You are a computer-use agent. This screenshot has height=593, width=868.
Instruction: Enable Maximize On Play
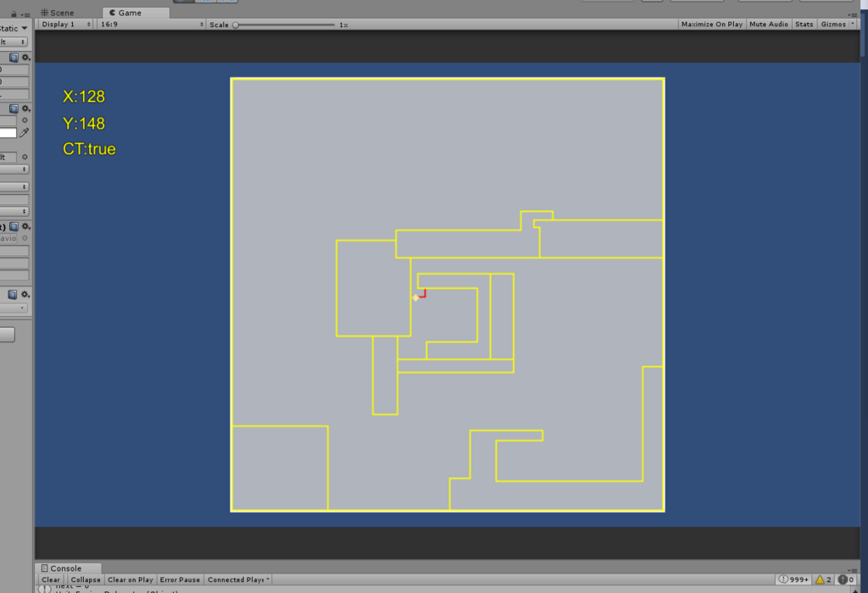pos(712,25)
